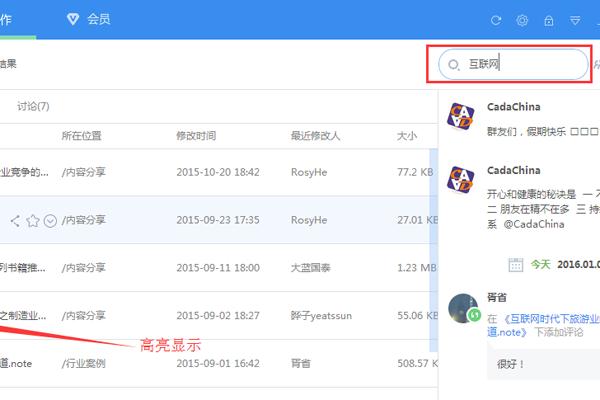Click the 今天 date label
This screenshot has height=400, width=600.
click(540, 264)
